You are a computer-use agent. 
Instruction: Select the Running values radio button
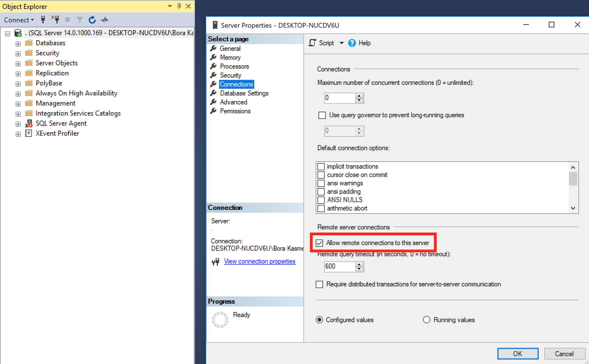pyautogui.click(x=426, y=320)
